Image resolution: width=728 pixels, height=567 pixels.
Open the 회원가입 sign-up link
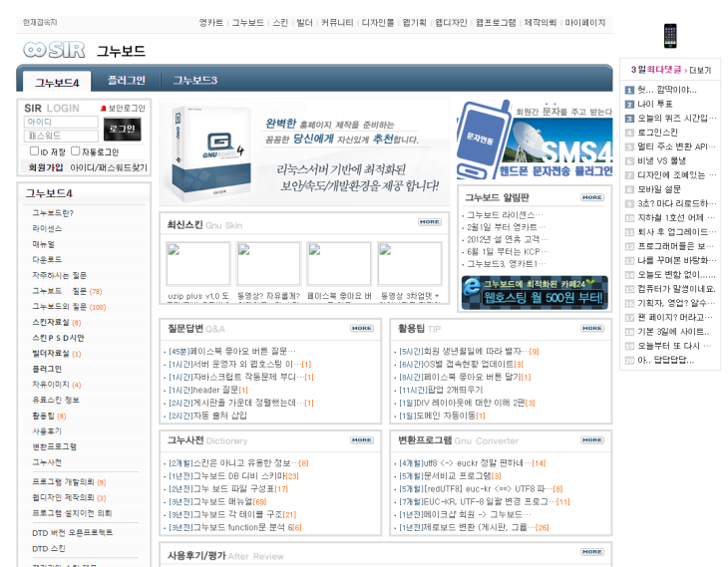(45, 167)
